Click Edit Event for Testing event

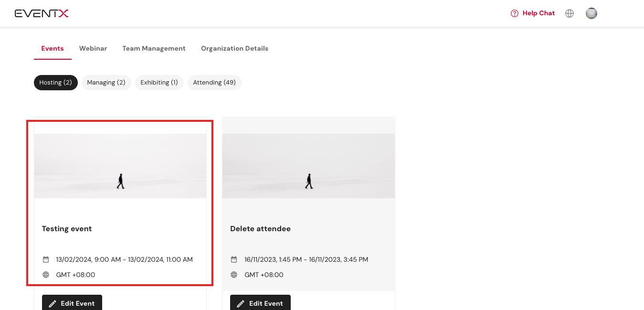(72, 303)
